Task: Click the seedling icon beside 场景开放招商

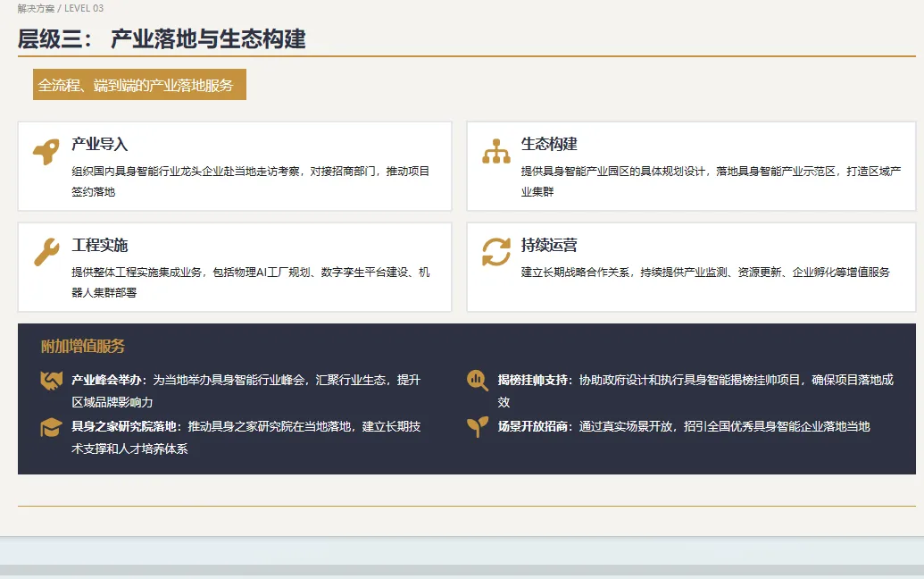Action: point(478,426)
